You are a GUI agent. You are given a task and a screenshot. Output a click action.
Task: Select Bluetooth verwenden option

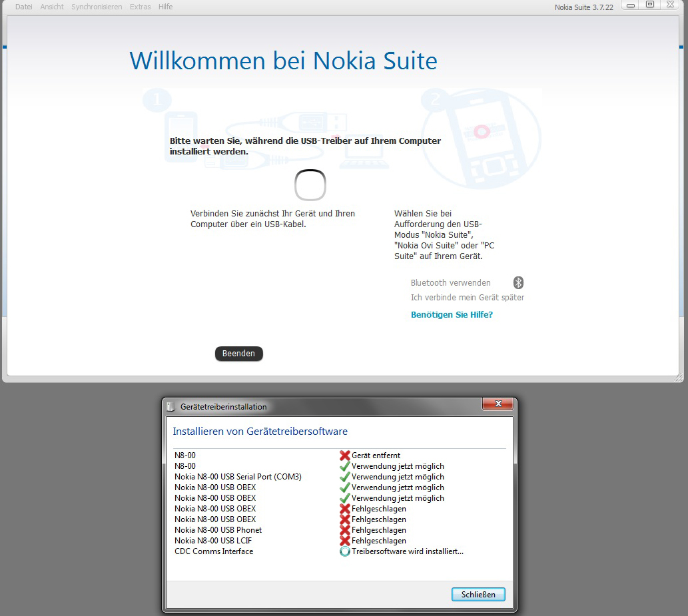click(x=451, y=283)
